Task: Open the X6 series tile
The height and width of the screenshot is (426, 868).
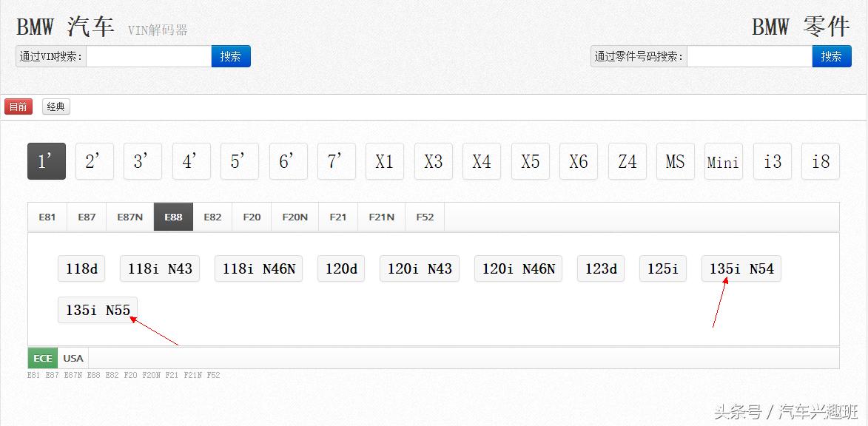Action: [579, 161]
